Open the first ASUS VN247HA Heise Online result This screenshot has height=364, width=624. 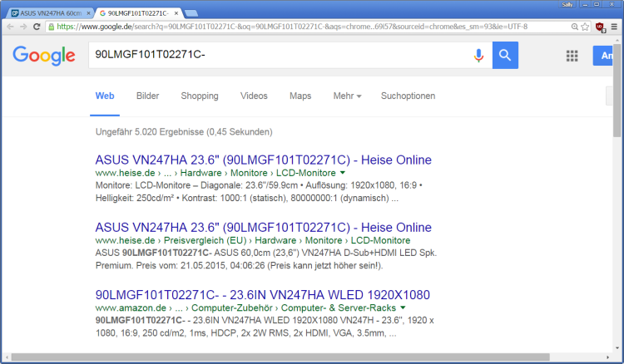[x=263, y=160]
